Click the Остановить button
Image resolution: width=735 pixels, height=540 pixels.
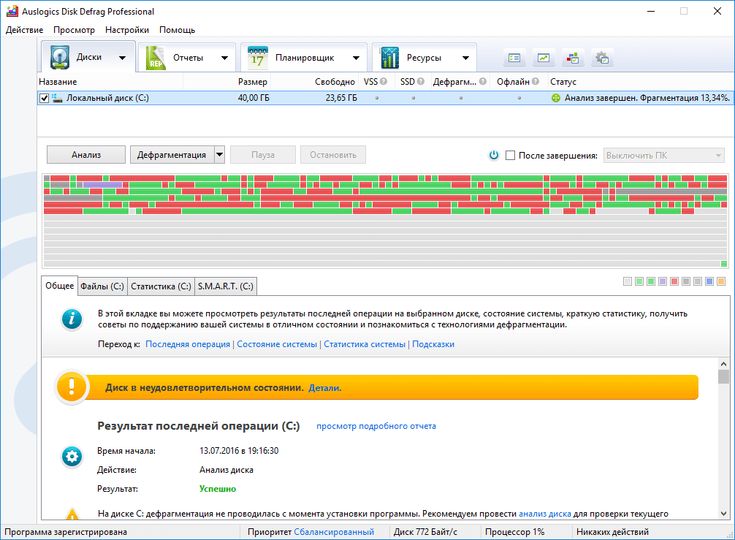coord(333,155)
